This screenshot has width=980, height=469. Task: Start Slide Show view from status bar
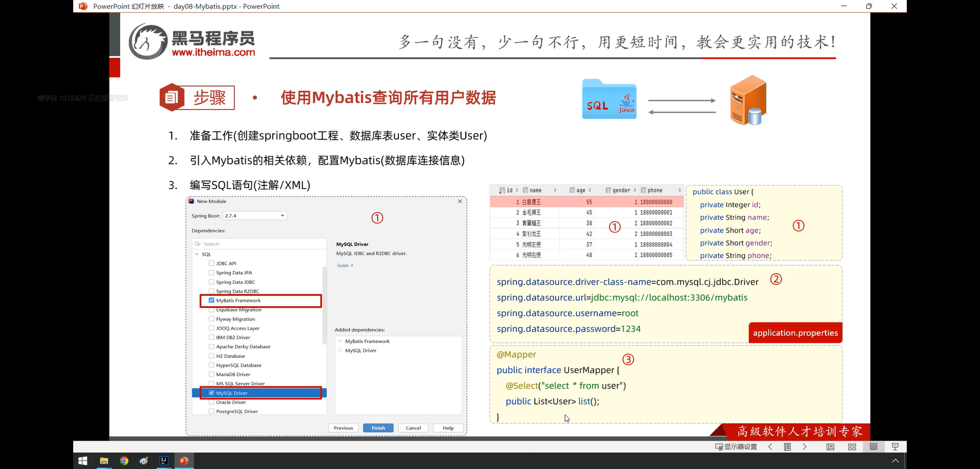[895, 447]
